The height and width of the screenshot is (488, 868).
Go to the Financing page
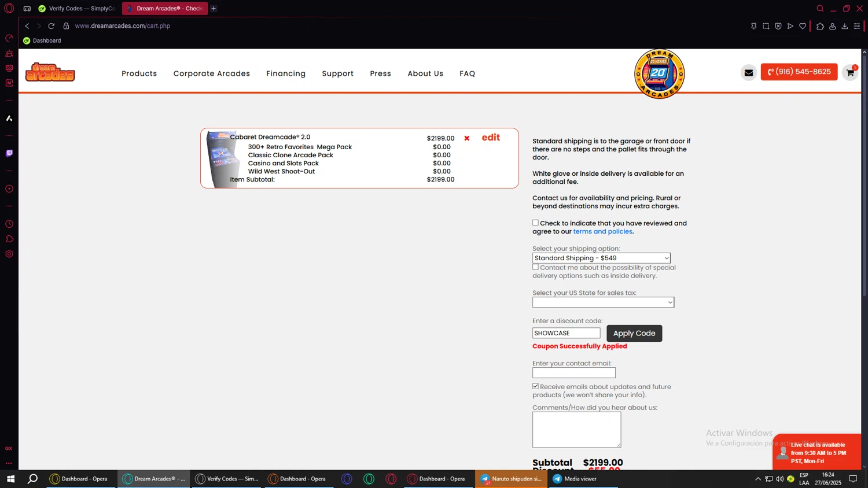[x=286, y=73]
